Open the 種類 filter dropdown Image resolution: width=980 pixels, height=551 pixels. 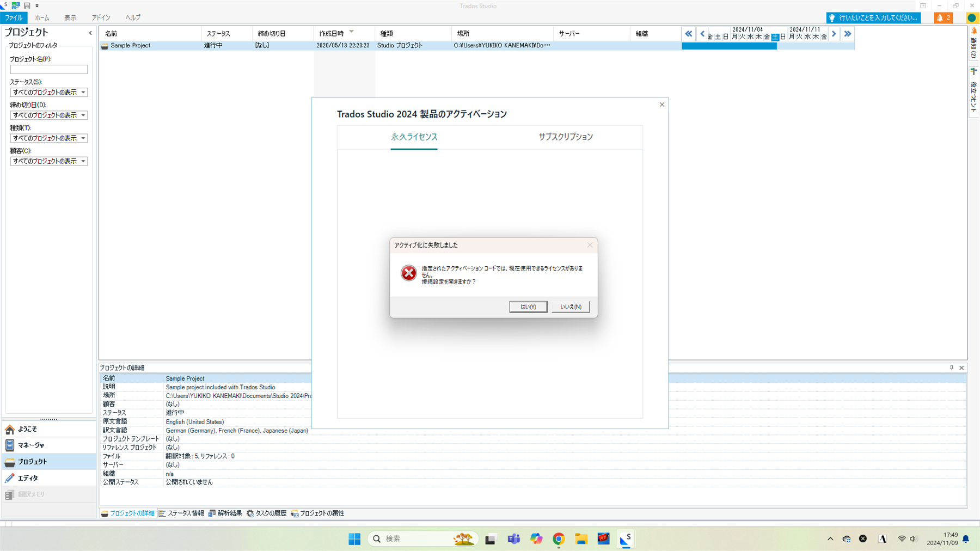(x=48, y=138)
